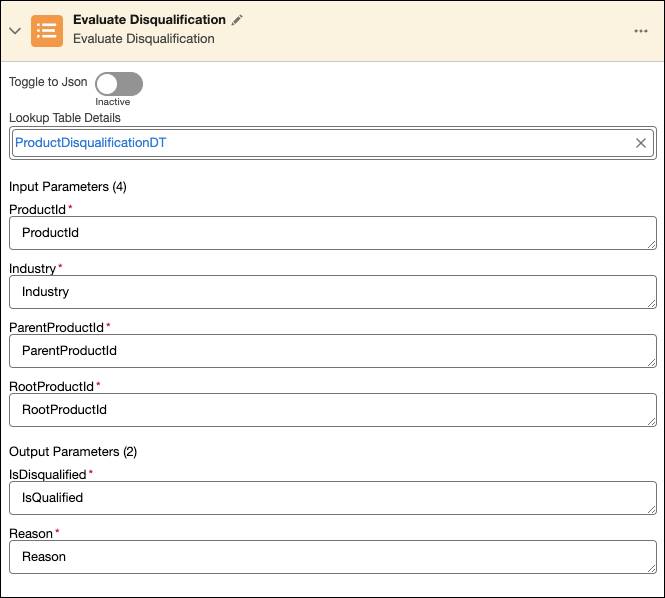This screenshot has width=665, height=598.
Task: Click the ProductId field label
Action: 37,210
